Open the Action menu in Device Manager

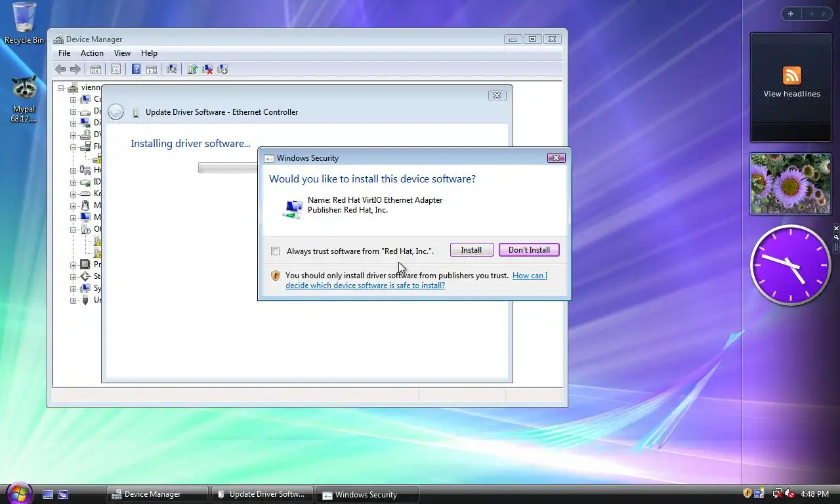[x=92, y=53]
